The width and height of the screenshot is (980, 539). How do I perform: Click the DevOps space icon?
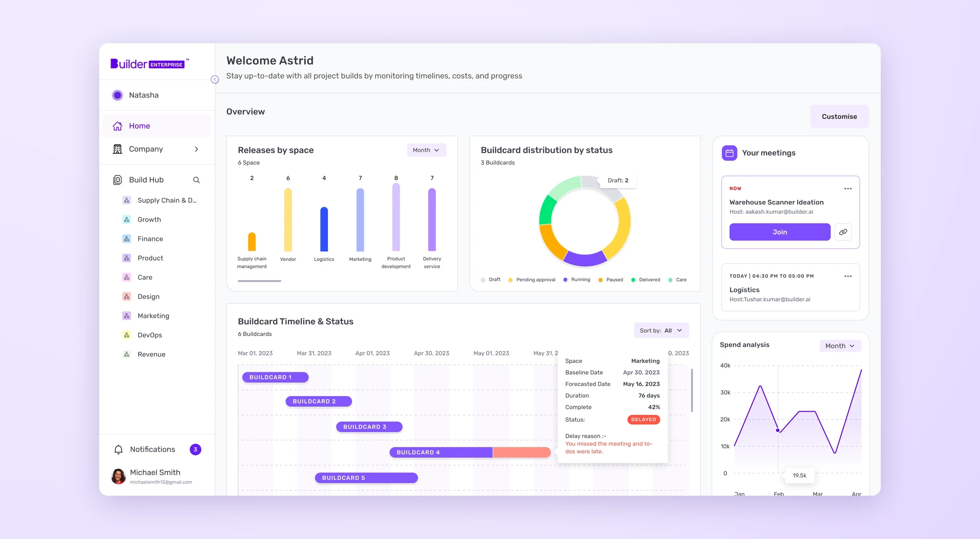(x=127, y=335)
